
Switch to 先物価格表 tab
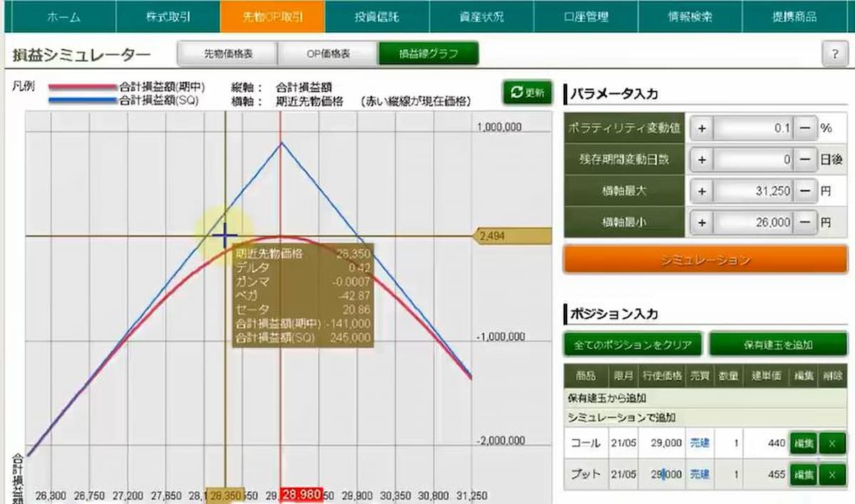click(x=227, y=53)
